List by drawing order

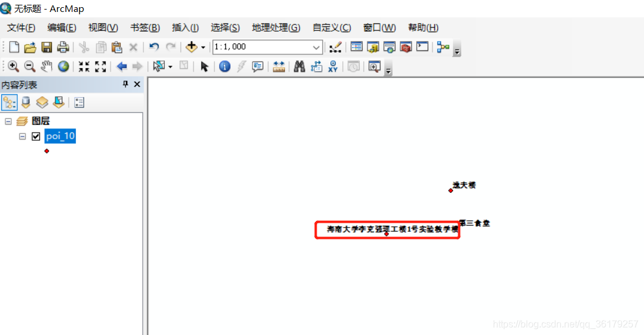(x=9, y=103)
